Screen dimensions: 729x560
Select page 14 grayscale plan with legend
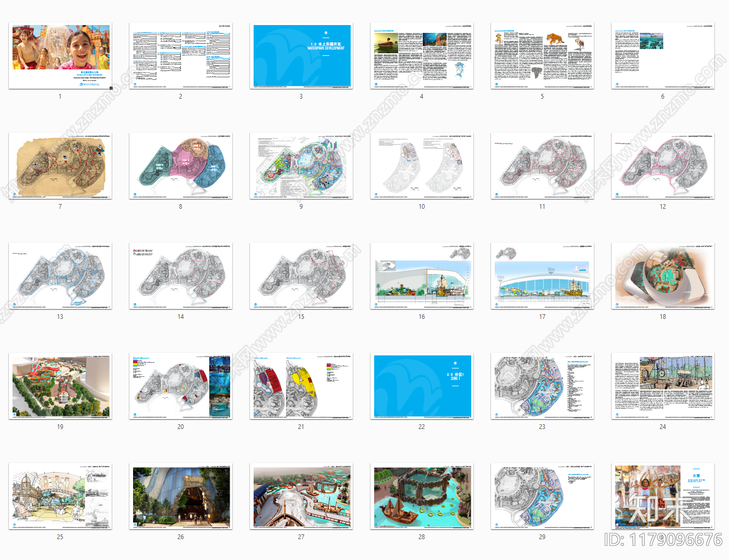point(181,276)
